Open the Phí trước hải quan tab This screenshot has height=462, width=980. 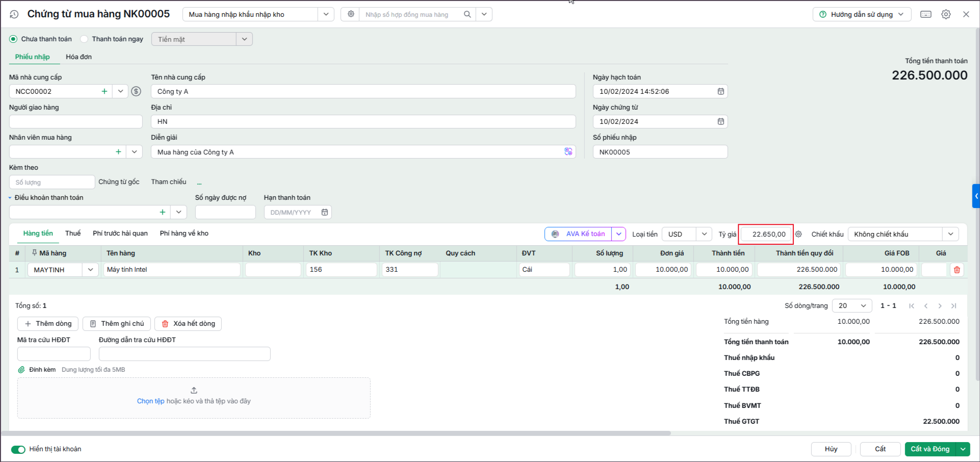pos(120,233)
